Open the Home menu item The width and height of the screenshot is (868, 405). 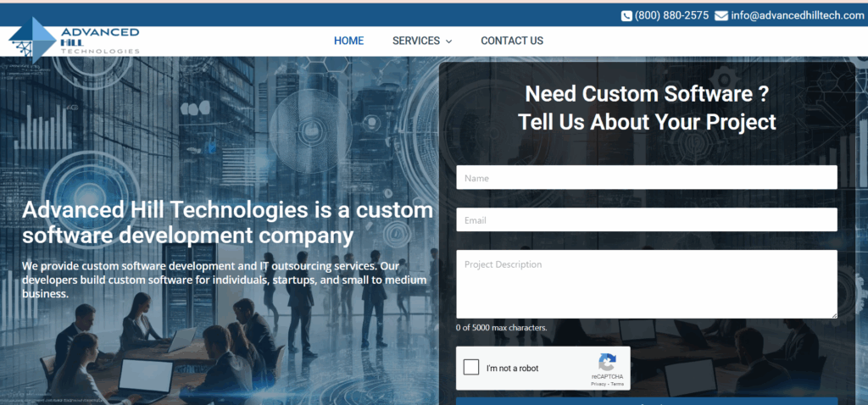point(348,41)
